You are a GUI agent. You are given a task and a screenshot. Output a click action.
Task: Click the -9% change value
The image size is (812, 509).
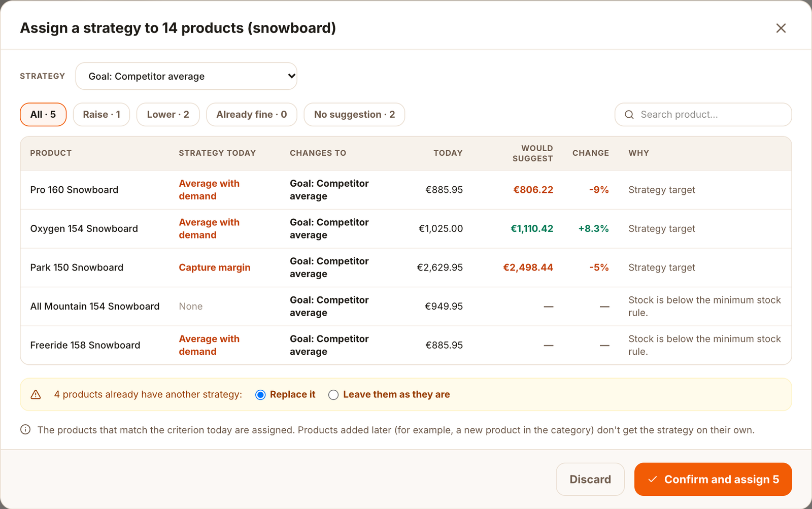(x=599, y=190)
